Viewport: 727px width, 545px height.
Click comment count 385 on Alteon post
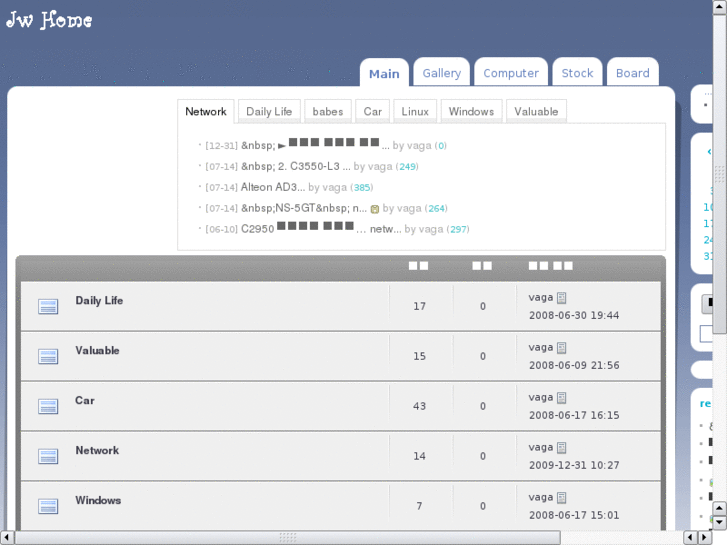[362, 187]
